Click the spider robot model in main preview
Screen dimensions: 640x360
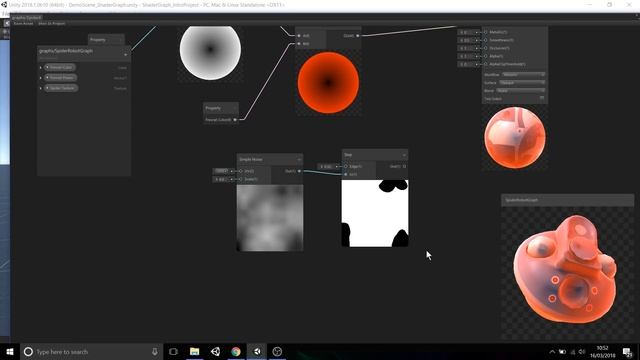(x=565, y=269)
